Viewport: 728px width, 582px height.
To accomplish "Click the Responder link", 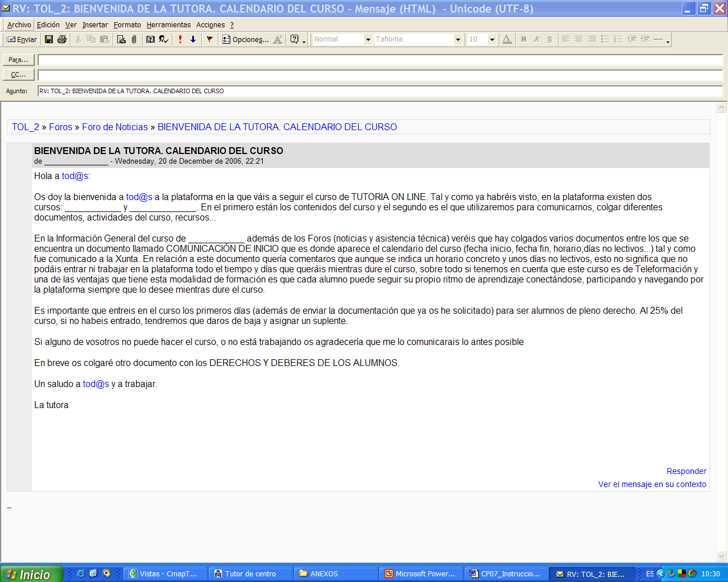I will 686,471.
